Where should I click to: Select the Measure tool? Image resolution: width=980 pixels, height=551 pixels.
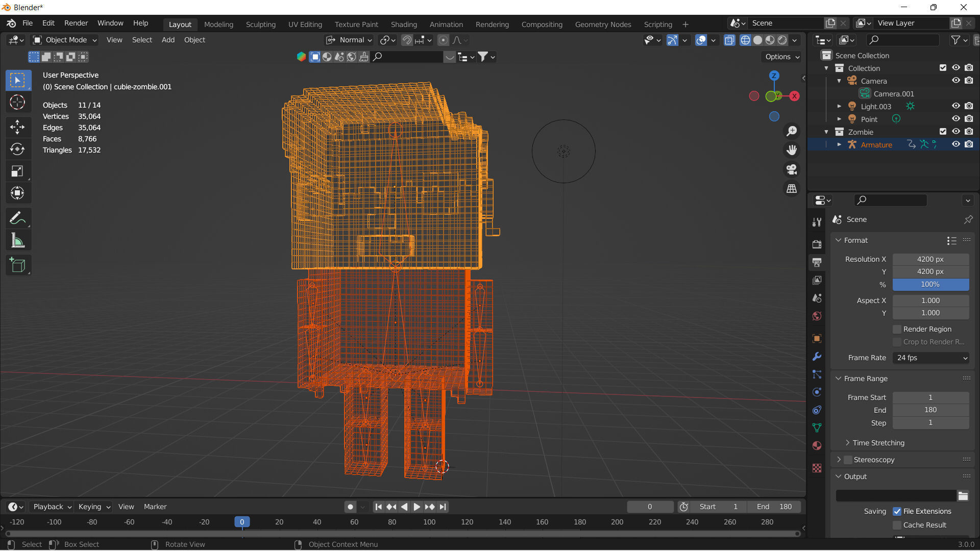(18, 240)
